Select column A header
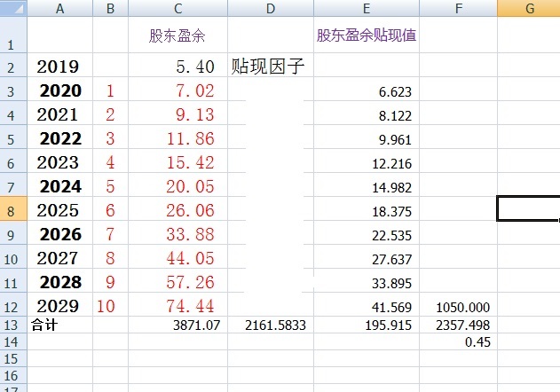The width and height of the screenshot is (560, 392). 60,8
